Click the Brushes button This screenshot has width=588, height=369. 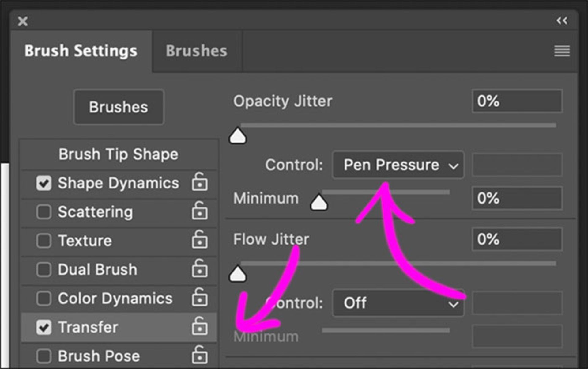(119, 107)
